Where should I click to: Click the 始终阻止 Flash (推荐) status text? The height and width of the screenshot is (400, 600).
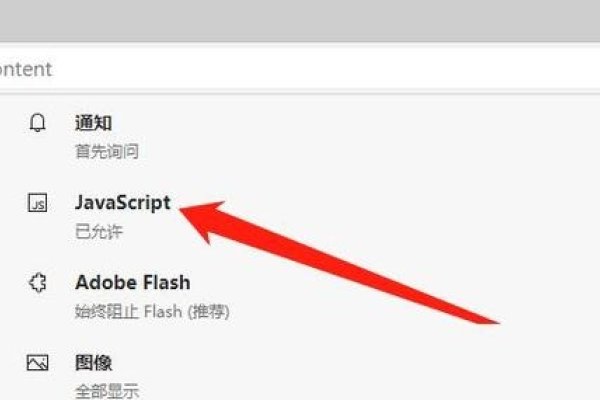(152, 311)
